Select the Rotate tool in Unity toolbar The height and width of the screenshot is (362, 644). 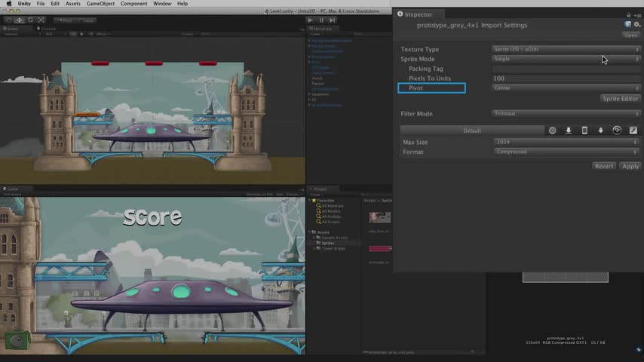[30, 20]
